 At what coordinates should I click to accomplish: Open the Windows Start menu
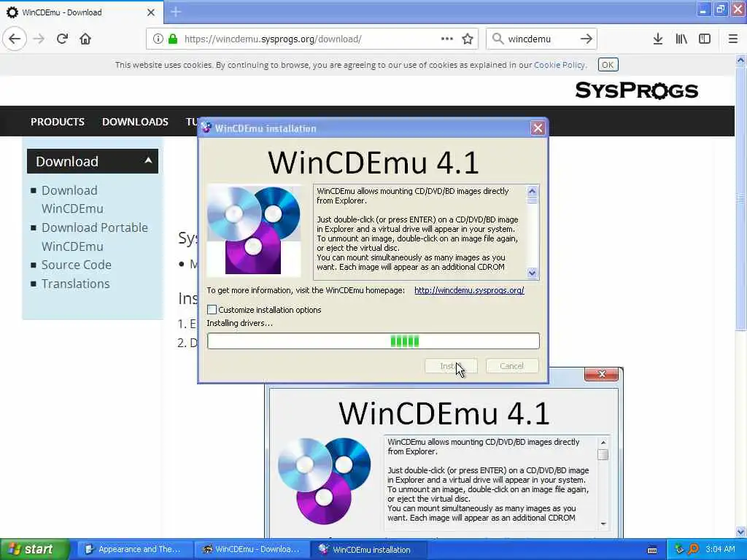pyautogui.click(x=34, y=549)
